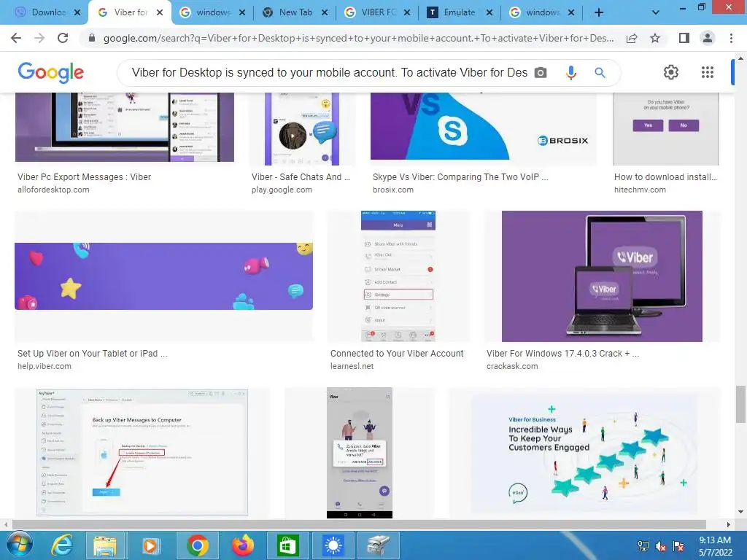
Task: Open Back up Viber Messages to Computer image
Action: (142, 452)
